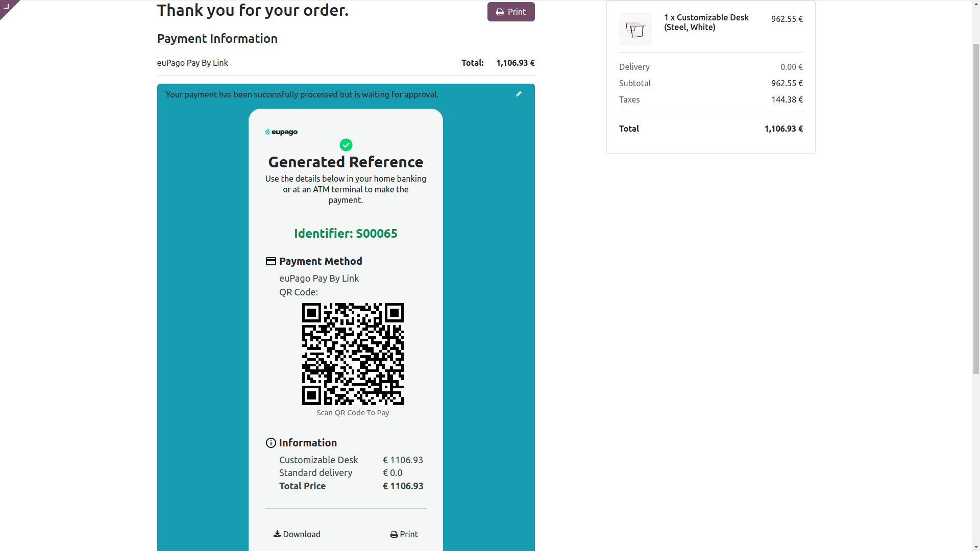The height and width of the screenshot is (551, 980).
Task: Click the pencil edit icon in teal banner
Action: pyautogui.click(x=519, y=94)
